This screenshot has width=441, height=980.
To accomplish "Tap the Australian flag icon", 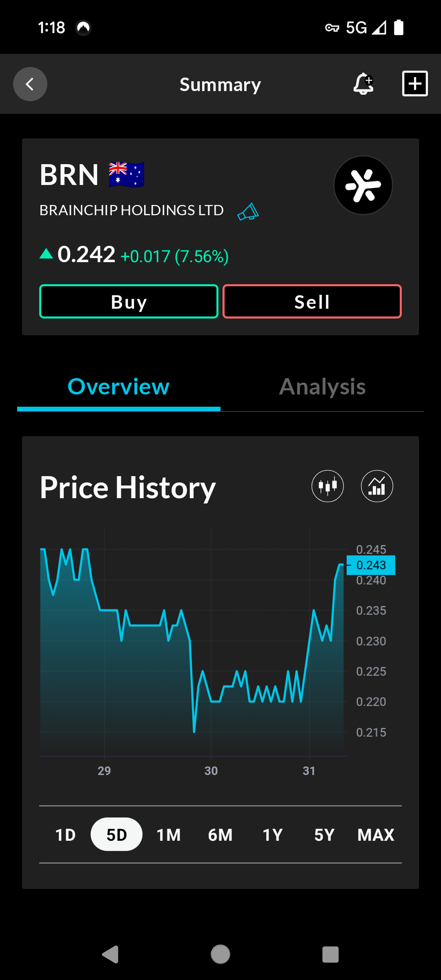I will pyautogui.click(x=127, y=175).
